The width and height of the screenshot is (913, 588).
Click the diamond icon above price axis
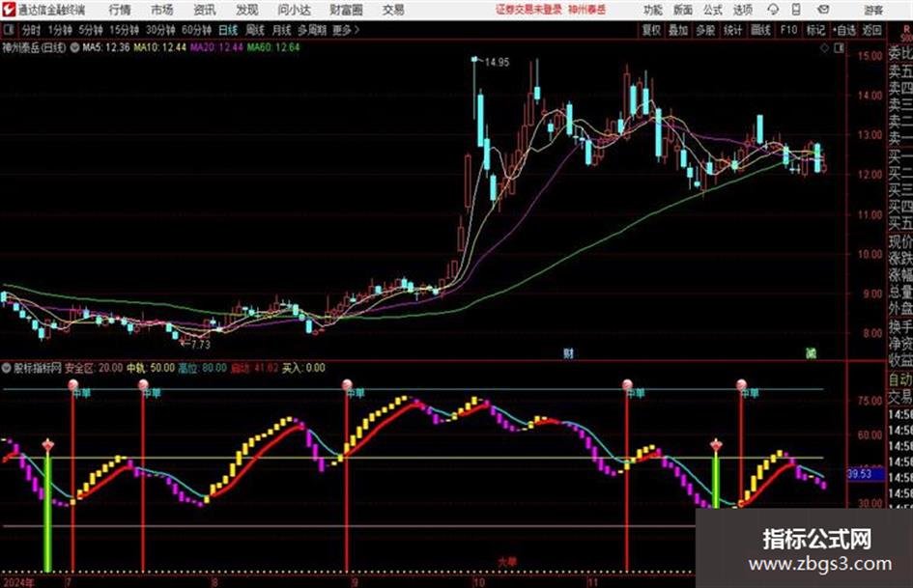pos(824,48)
